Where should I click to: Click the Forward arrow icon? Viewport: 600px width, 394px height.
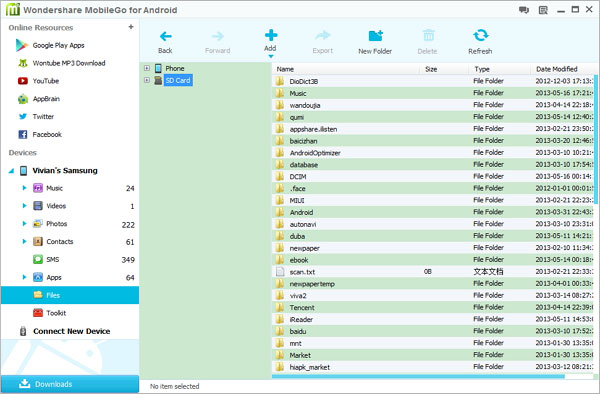coord(217,36)
